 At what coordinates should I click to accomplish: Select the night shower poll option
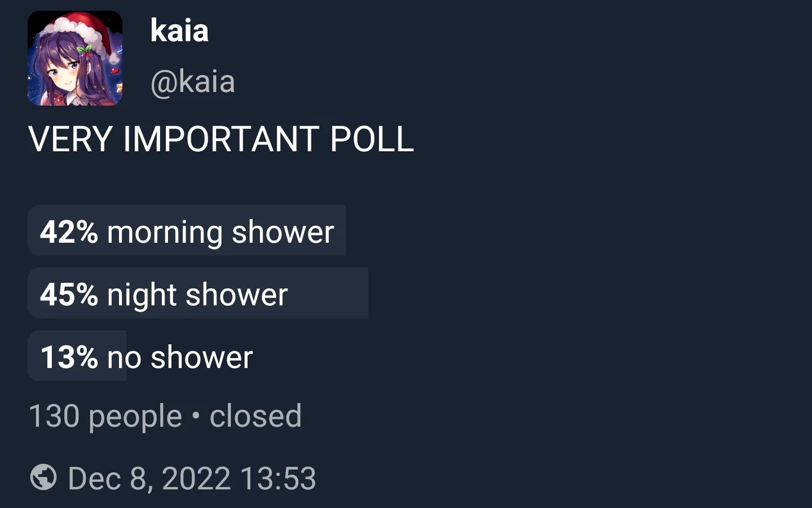[x=197, y=294]
